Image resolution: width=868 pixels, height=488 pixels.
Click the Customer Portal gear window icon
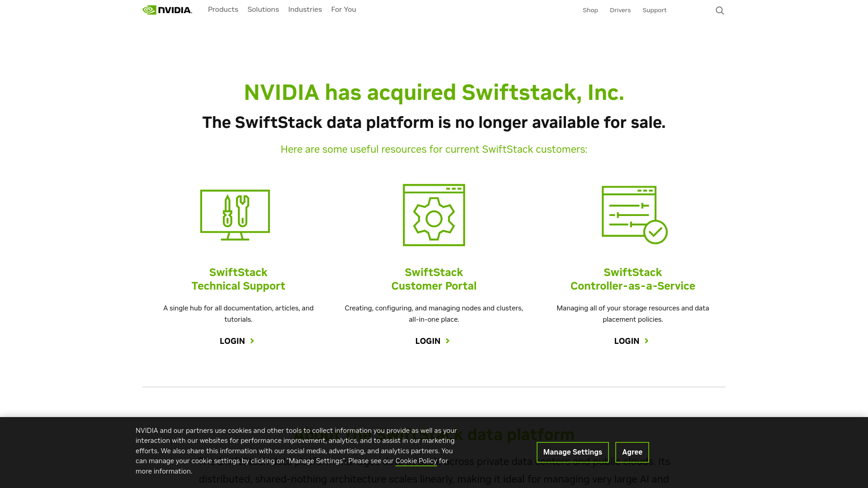click(x=434, y=215)
